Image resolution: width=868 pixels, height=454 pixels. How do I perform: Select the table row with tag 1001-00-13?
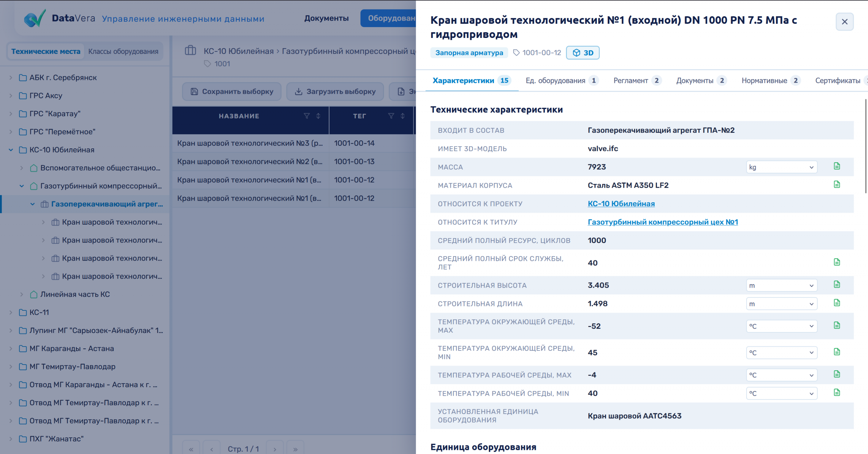[294, 162]
